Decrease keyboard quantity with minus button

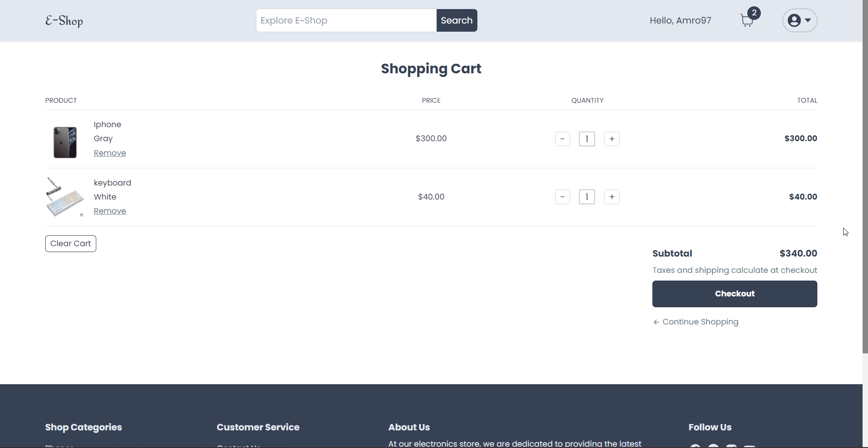[x=562, y=197]
